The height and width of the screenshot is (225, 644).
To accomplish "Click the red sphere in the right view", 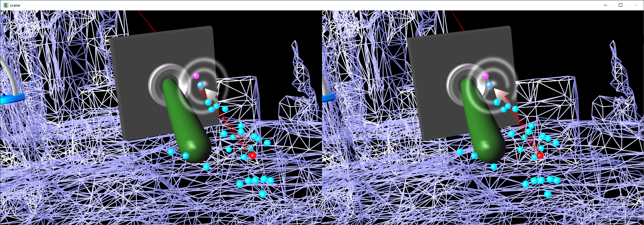I will [540, 155].
